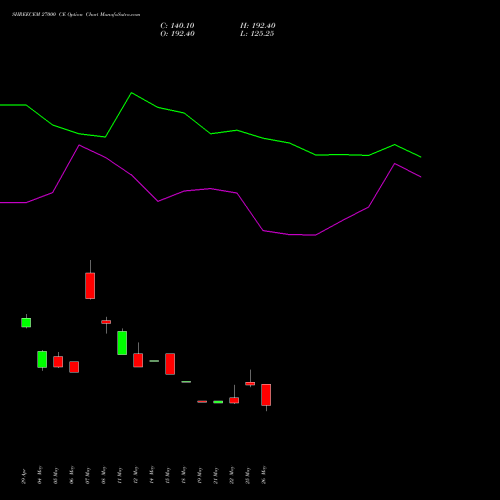Image resolution: width=500 pixels, height=500 pixels.
Task: Select the 12 May date label
Action: [x=136, y=475]
